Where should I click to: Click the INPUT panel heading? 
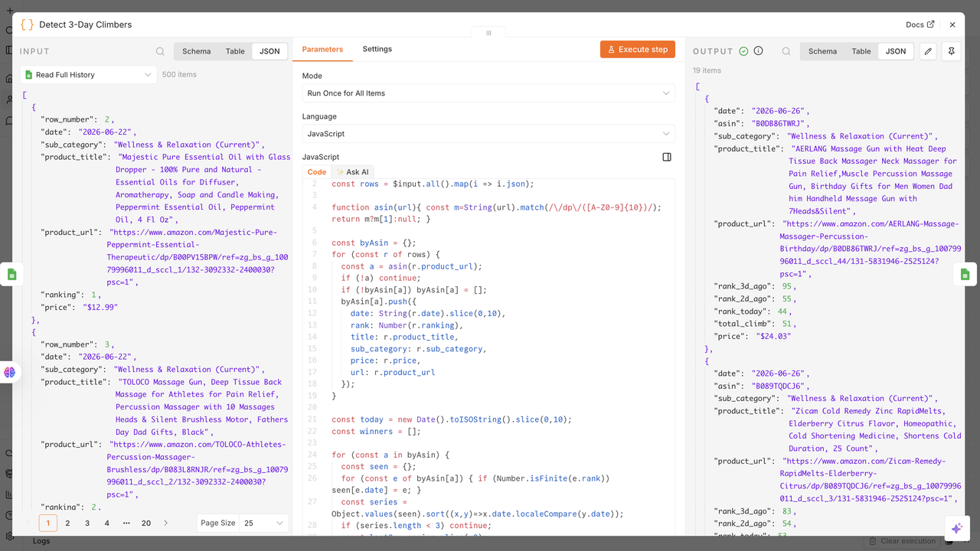[x=35, y=51]
